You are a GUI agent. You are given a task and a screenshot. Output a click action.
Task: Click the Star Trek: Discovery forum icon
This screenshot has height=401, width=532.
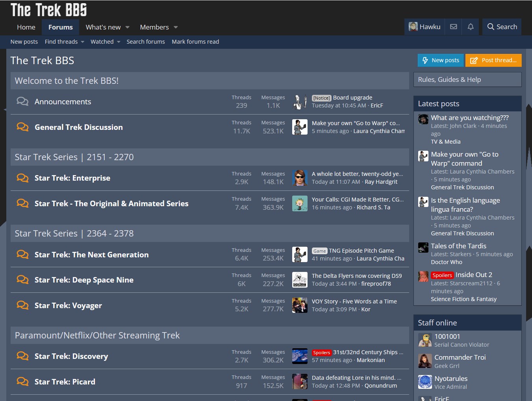pos(22,356)
